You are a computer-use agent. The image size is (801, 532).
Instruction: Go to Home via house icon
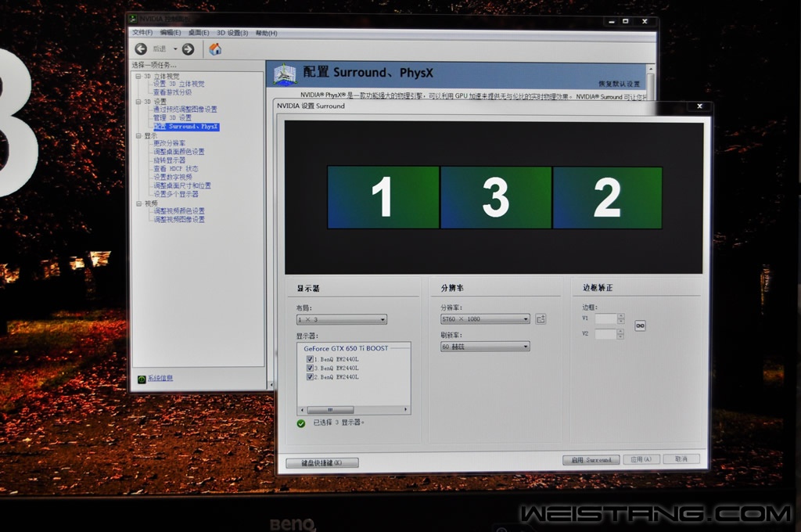(215, 49)
